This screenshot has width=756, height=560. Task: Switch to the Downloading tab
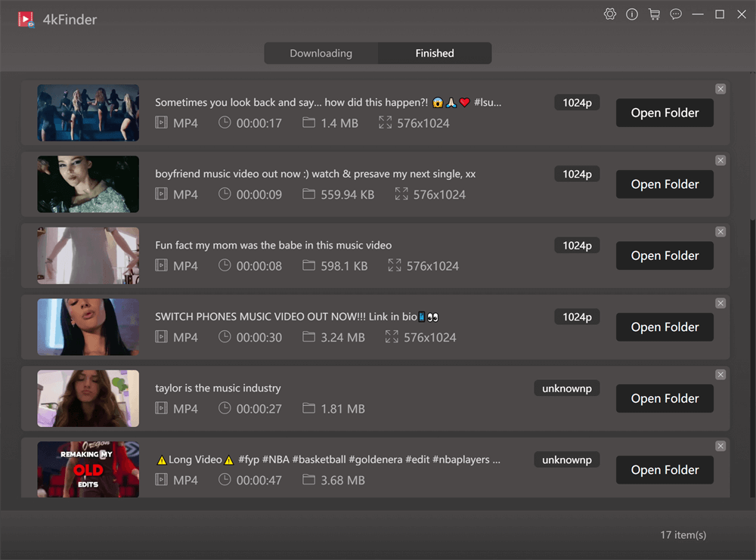321,53
